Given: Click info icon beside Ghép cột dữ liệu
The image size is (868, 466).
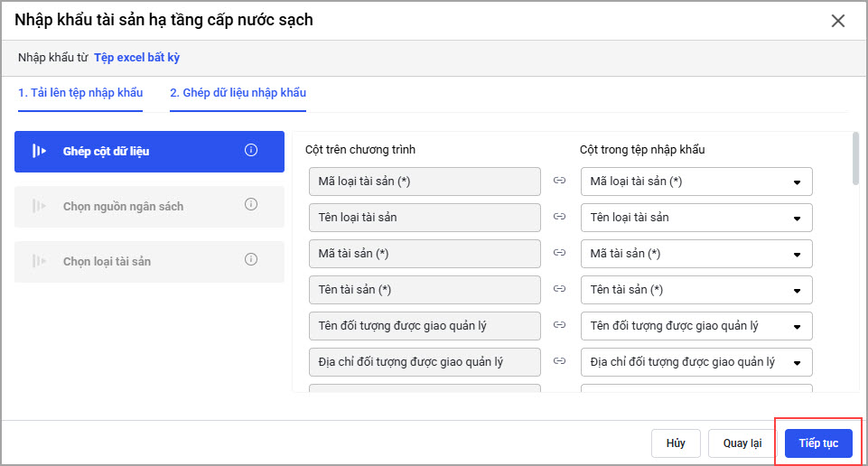Looking at the screenshot, I should tap(251, 151).
